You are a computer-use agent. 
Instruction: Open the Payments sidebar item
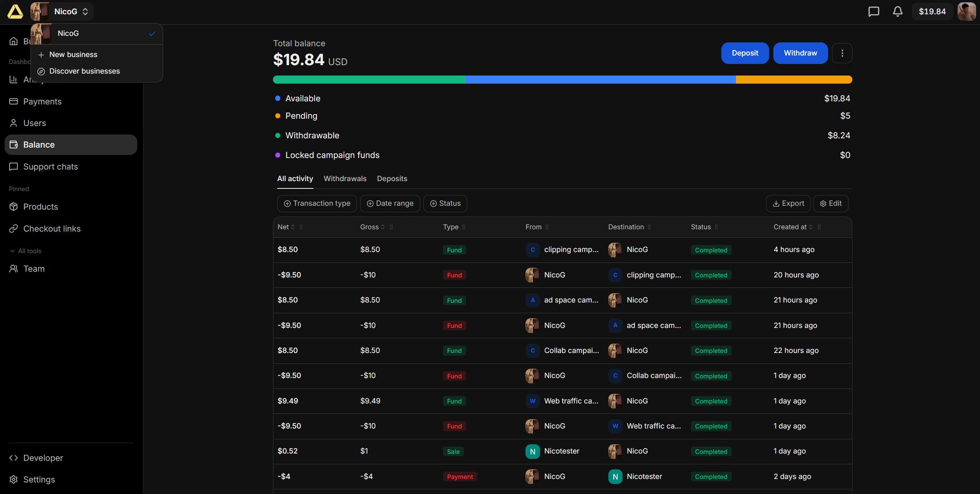click(42, 101)
